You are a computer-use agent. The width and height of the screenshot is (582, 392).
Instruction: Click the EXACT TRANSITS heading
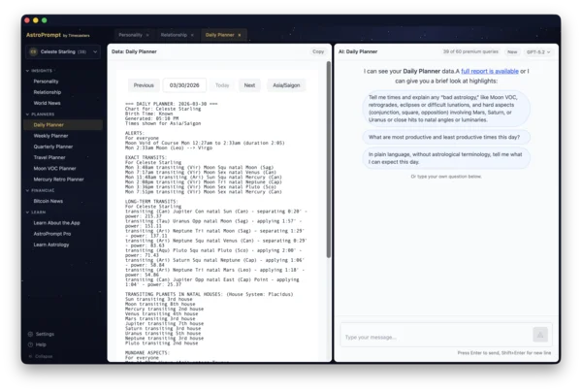pos(145,158)
